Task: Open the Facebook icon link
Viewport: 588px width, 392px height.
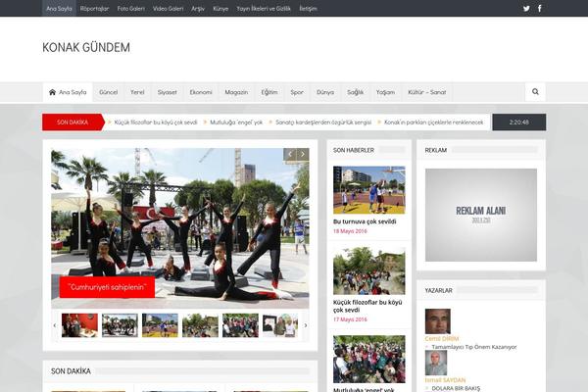Action: (540, 8)
